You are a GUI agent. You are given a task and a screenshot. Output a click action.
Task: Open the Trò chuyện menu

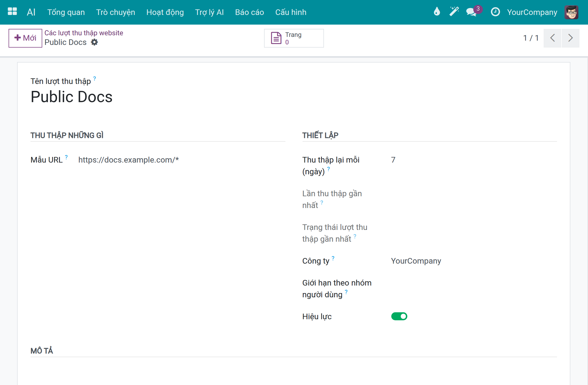pos(115,12)
